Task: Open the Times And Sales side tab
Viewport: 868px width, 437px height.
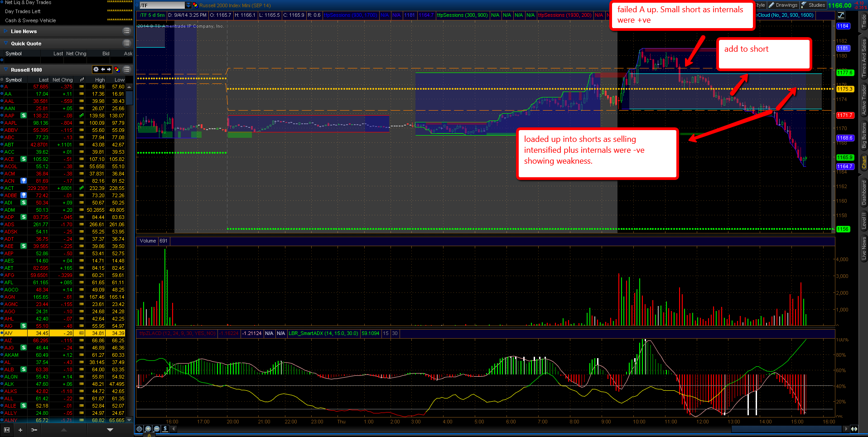Action: (864, 58)
